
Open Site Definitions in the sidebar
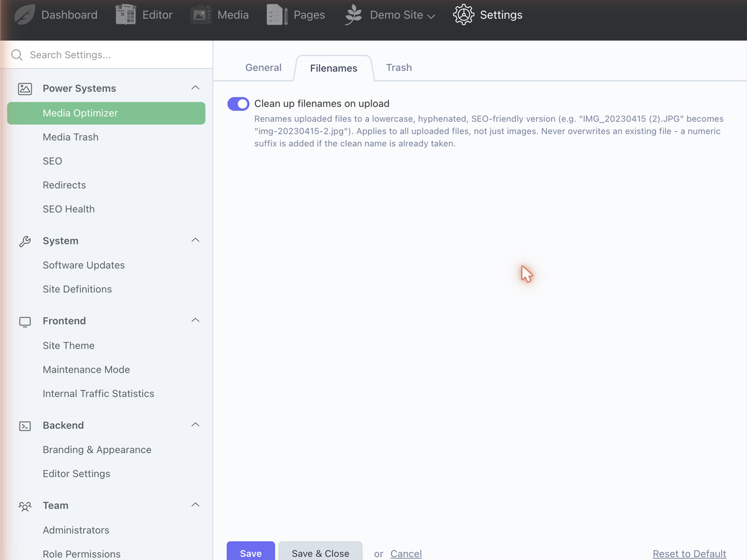(77, 289)
